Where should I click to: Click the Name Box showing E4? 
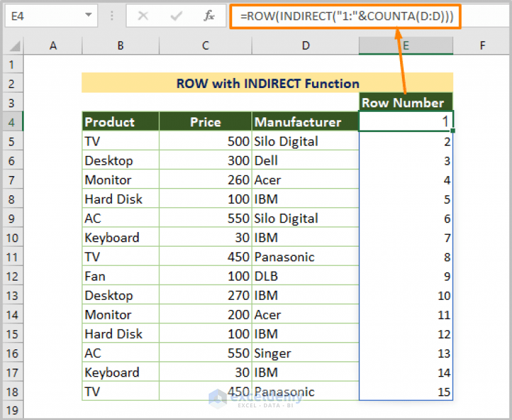pos(51,15)
